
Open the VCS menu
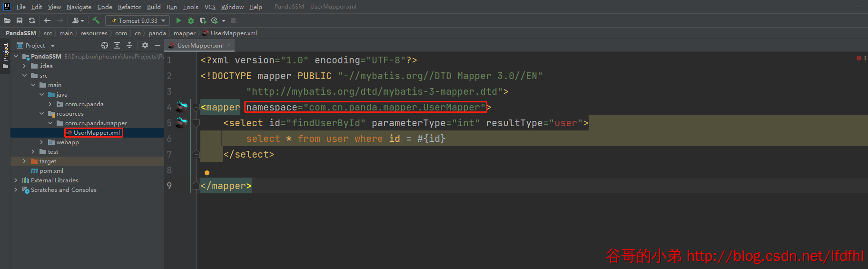point(210,7)
